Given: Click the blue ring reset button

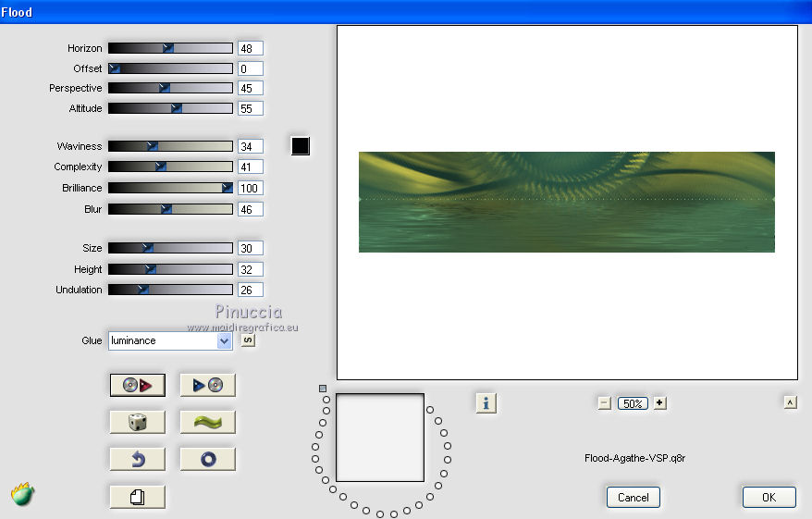Looking at the screenshot, I should tap(208, 460).
